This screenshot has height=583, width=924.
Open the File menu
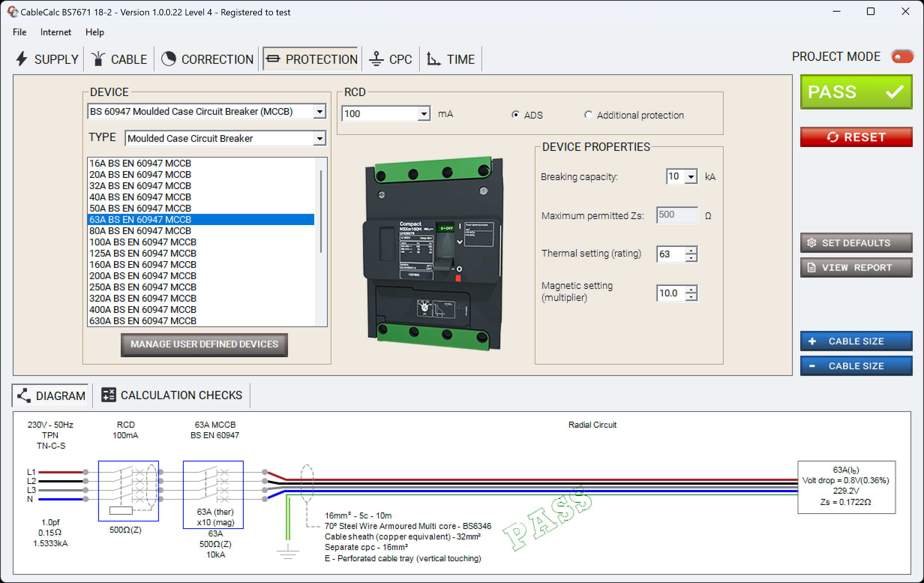[x=19, y=32]
